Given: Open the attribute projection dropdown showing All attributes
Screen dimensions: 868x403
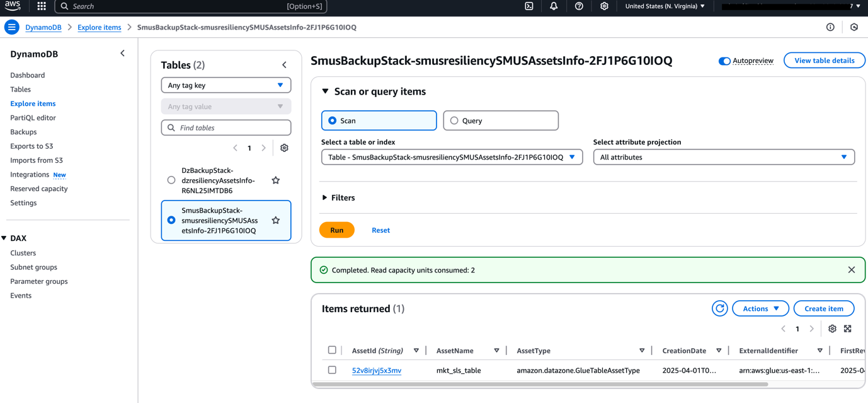Looking at the screenshot, I should click(x=723, y=156).
